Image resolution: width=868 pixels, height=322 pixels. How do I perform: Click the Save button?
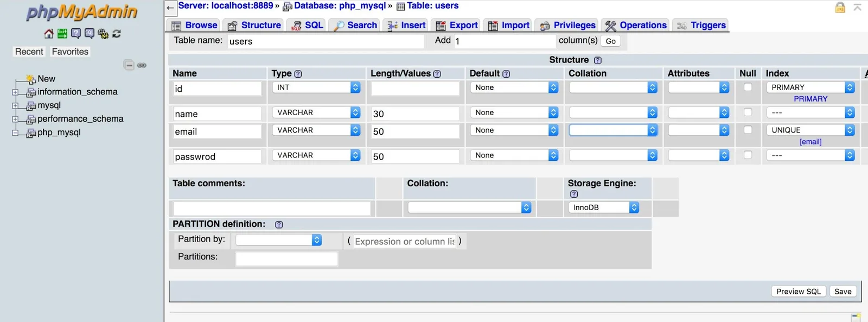click(843, 292)
